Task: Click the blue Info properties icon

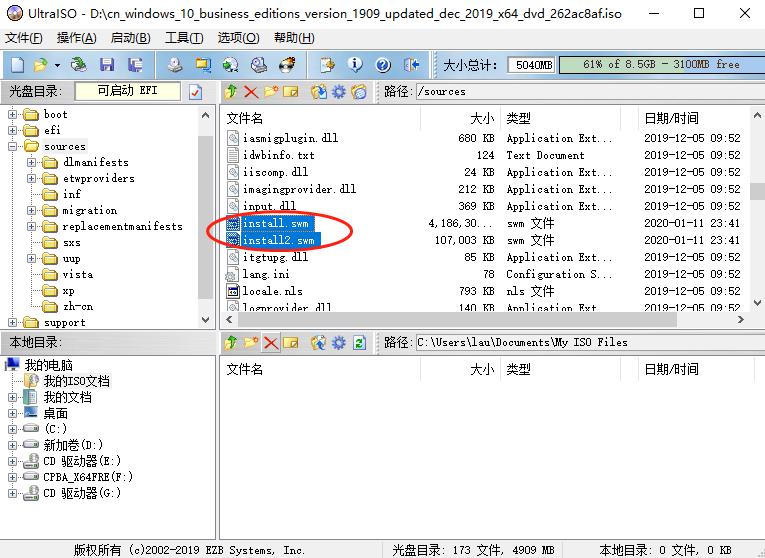Action: (355, 64)
